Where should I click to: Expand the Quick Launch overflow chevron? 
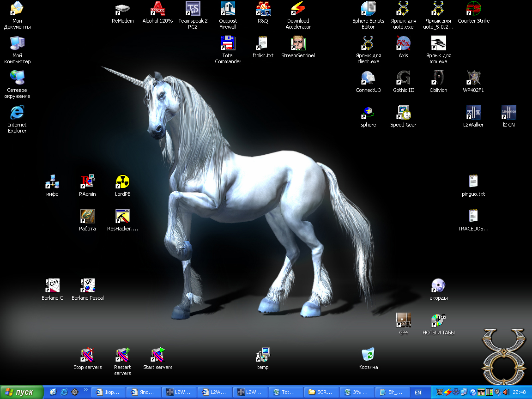click(86, 390)
